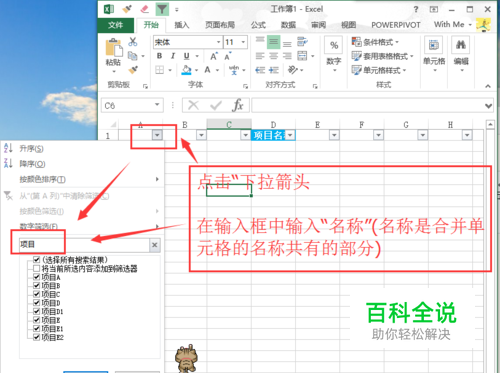The width and height of the screenshot is (500, 373).
Task: Toggle Underline formatting
Action: 186,56
